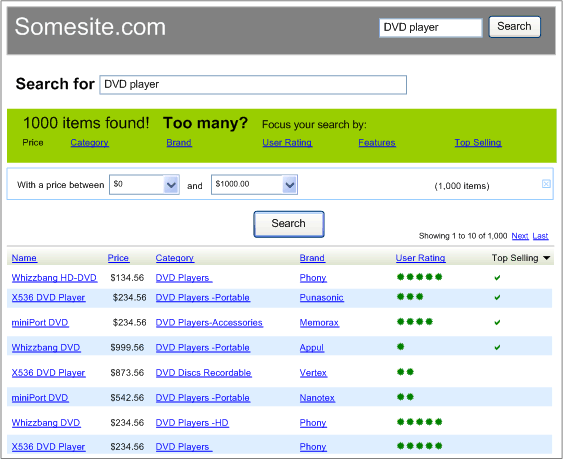Open the Nanotex brand link
This screenshot has height=459, width=563.
tap(317, 398)
